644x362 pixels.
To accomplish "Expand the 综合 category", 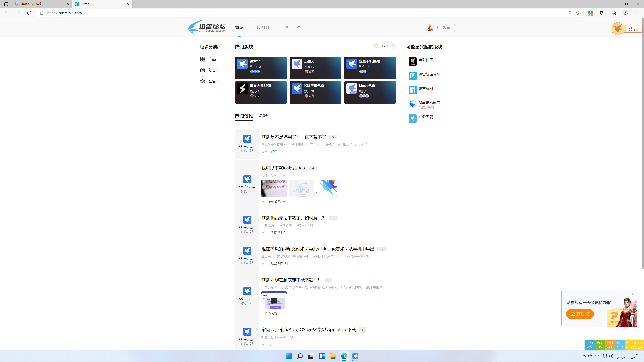I will pos(212,70).
